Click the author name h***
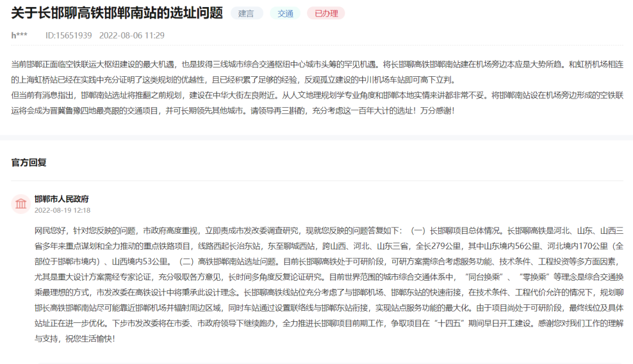The height and width of the screenshot is (364, 633). coord(19,36)
